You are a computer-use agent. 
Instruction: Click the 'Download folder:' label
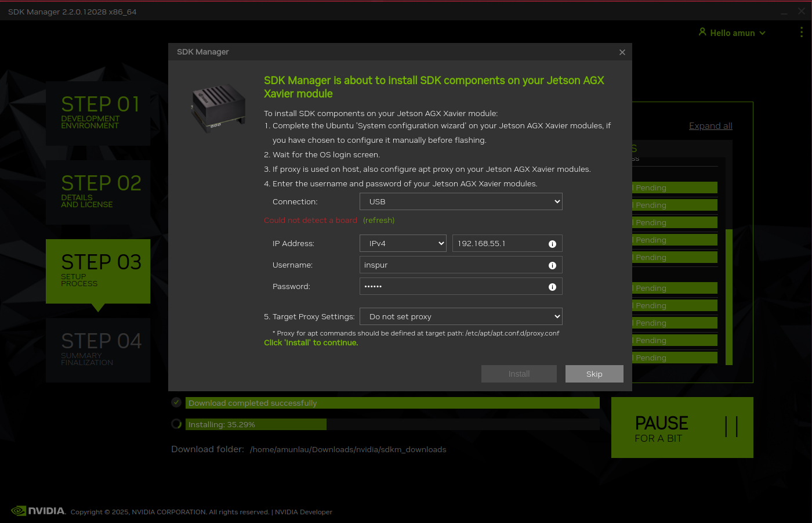(x=208, y=449)
